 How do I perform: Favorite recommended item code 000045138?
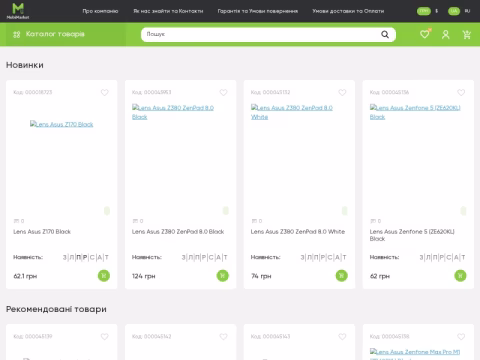click(461, 337)
